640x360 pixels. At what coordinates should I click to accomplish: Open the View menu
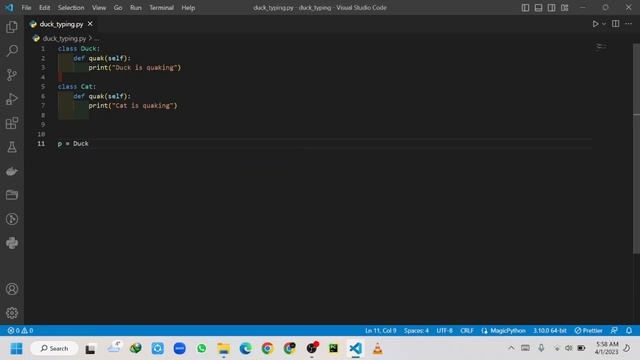[99, 8]
